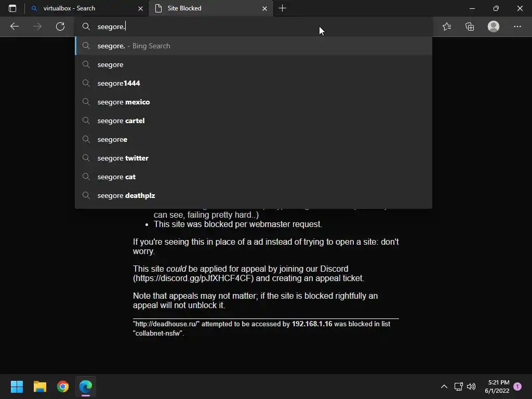
Task: Open the Collections icon
Action: 470,26
